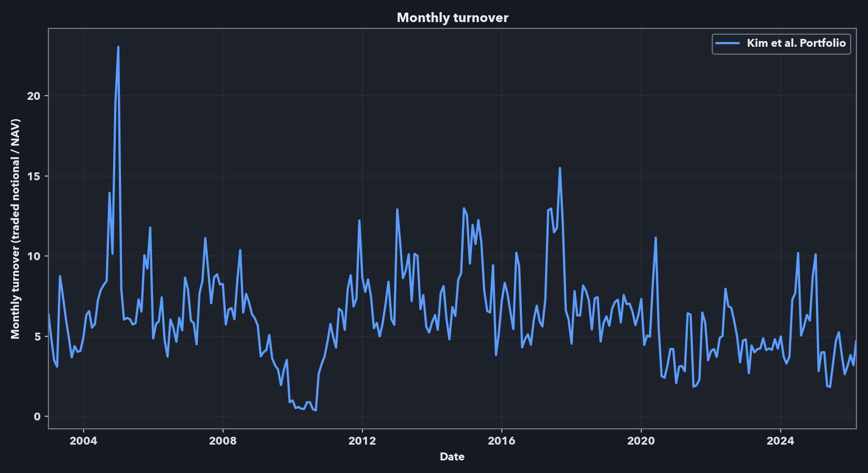This screenshot has width=868, height=473.
Task: Click the "Monthly turnover" chart title
Action: [453, 17]
